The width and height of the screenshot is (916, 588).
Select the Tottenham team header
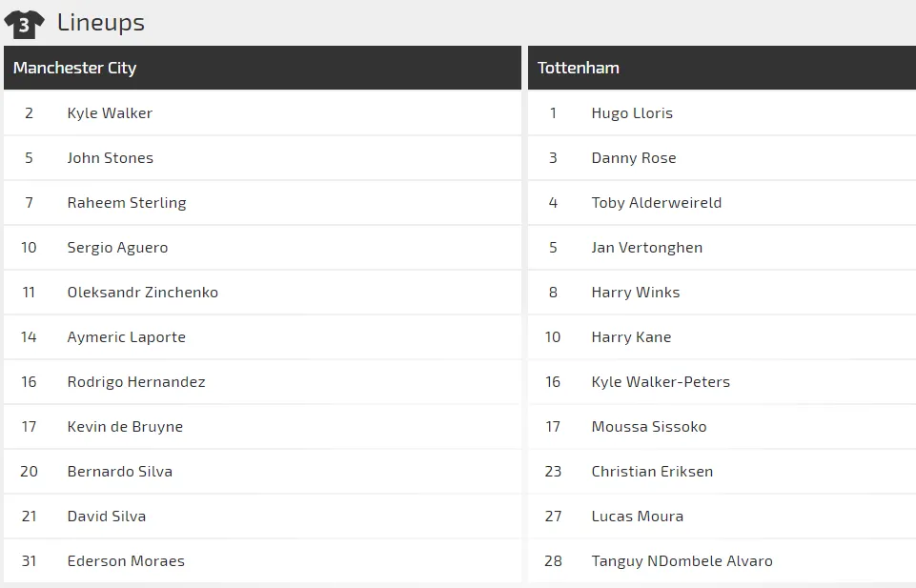pyautogui.click(x=579, y=68)
